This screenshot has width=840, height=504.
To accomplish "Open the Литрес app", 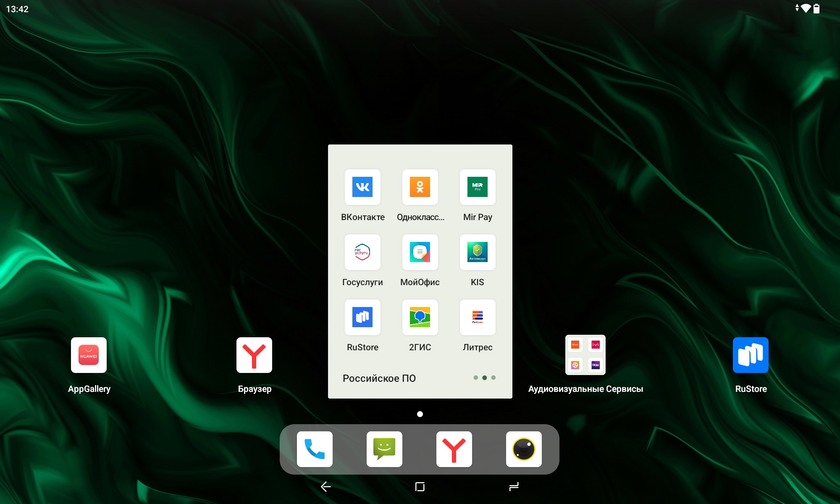I will [478, 318].
